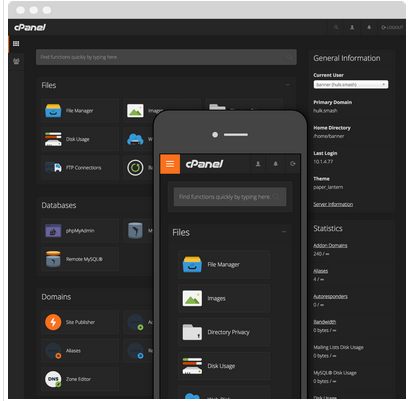Open the Server Information link
Screen dimensions: 410x401
pyautogui.click(x=333, y=204)
